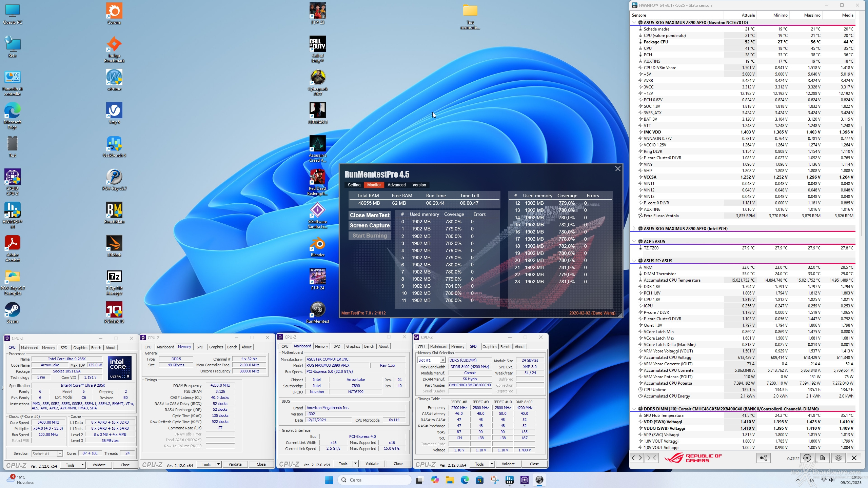Select the IMC VDD sensor row
This screenshot has height=488, width=868.
[743, 132]
